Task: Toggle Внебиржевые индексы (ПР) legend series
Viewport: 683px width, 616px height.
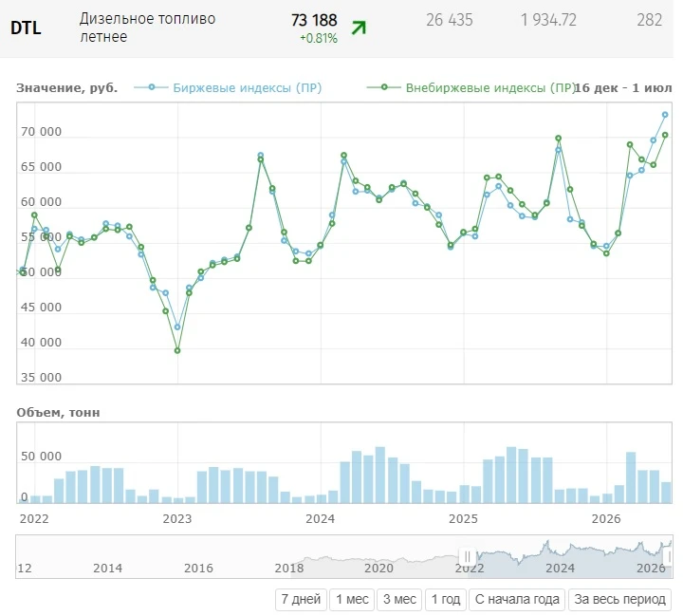Action: (471, 87)
